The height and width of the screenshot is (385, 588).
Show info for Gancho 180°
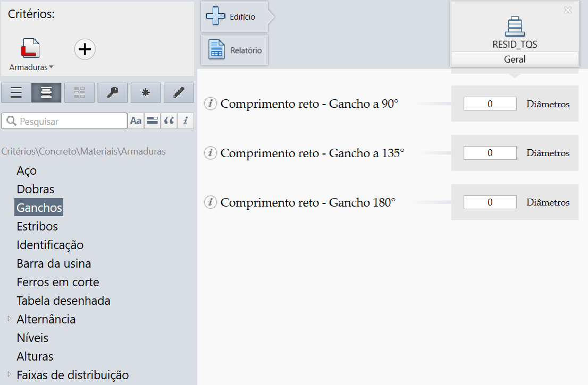(x=211, y=202)
